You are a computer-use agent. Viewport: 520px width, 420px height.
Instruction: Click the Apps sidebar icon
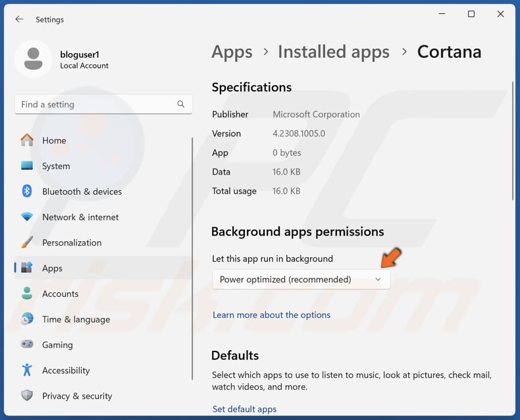coord(27,267)
